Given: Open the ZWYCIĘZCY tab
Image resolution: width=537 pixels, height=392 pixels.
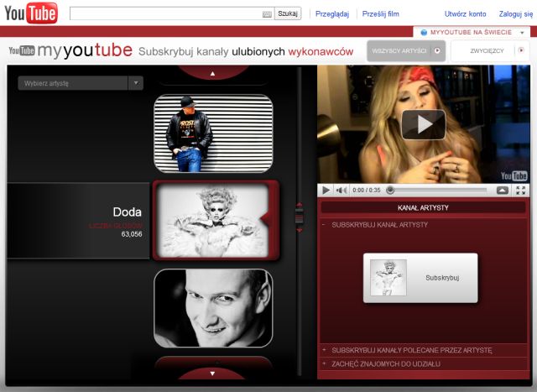Looking at the screenshot, I should (490, 50).
